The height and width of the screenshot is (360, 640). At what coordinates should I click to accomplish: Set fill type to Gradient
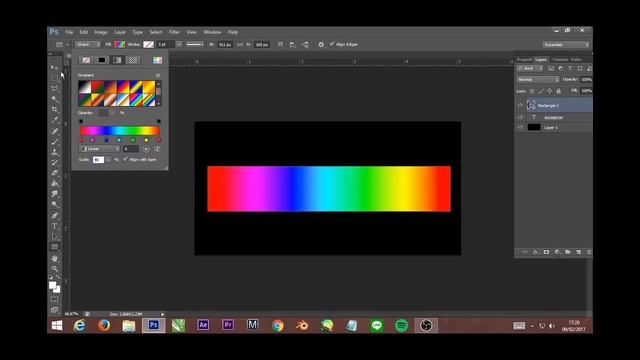(x=117, y=60)
